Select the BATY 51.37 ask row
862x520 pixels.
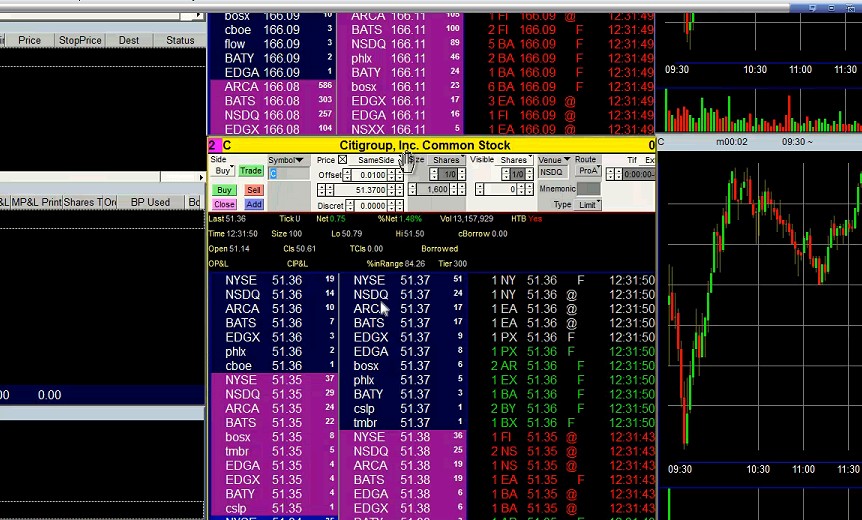pyautogui.click(x=403, y=395)
